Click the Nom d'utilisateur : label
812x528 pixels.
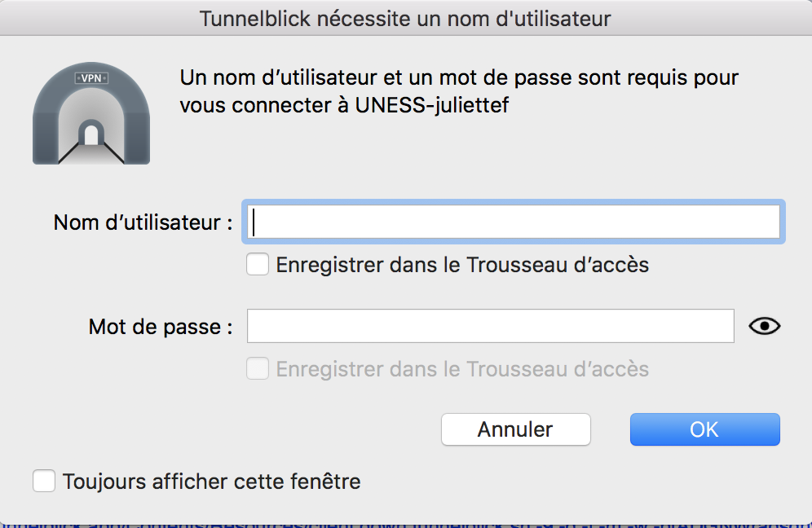coord(143,222)
